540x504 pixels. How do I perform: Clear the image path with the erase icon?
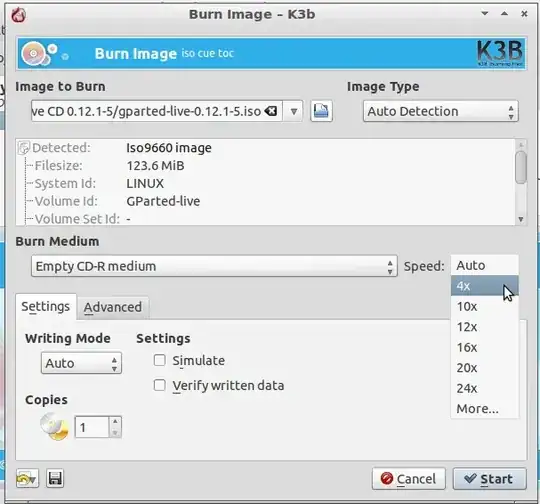click(271, 111)
